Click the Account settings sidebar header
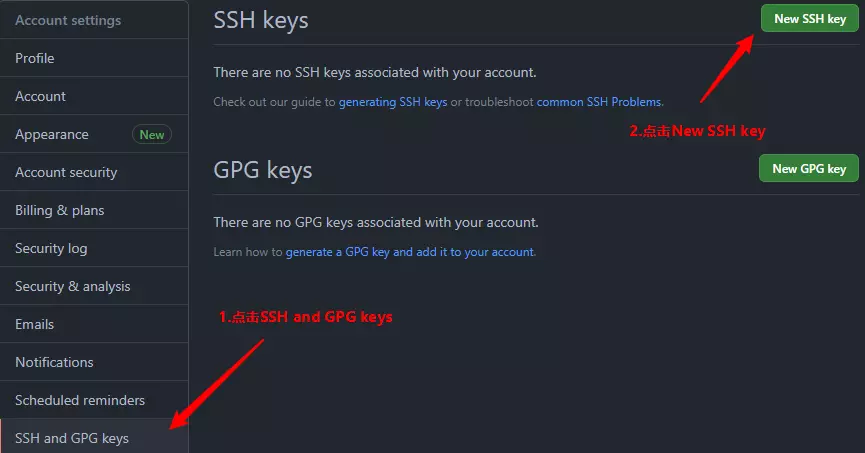Image resolution: width=865 pixels, height=453 pixels. pos(68,20)
